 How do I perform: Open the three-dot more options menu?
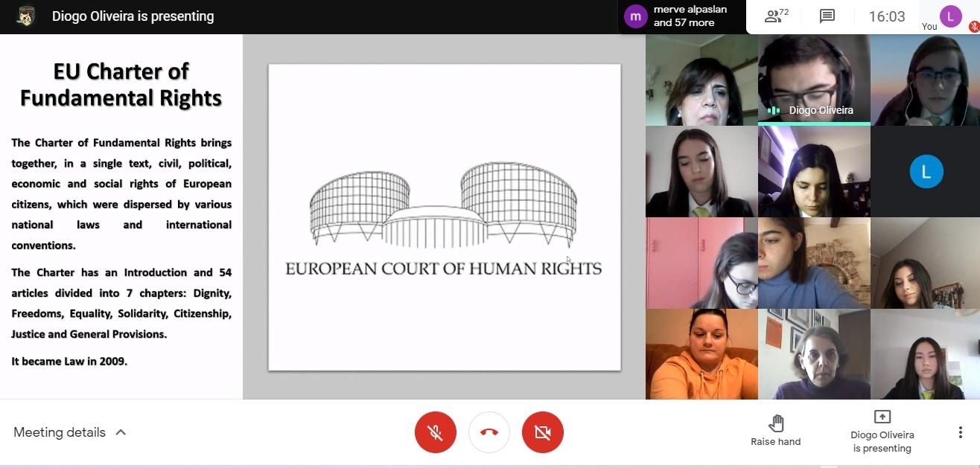click(961, 432)
